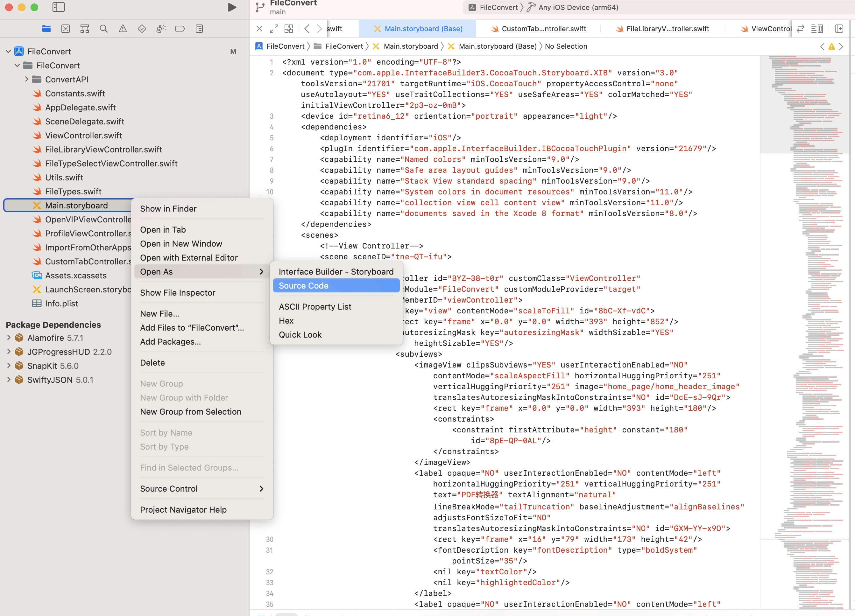The width and height of the screenshot is (855, 616).
Task: Select Show File Inspector
Action: (202, 293)
